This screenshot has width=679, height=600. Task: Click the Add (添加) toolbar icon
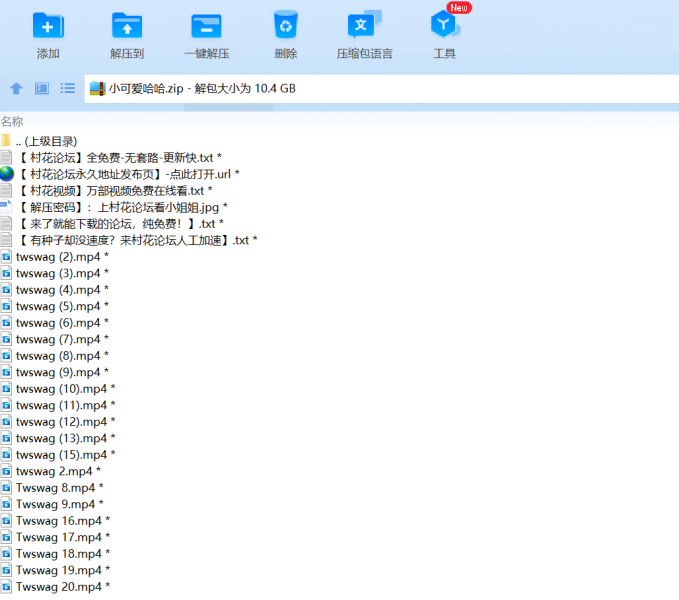pos(47,26)
